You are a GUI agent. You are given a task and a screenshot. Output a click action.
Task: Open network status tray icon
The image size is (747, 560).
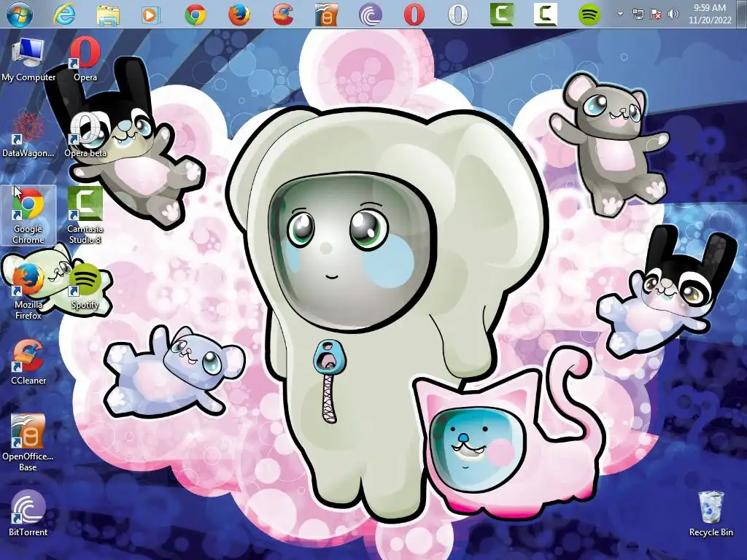point(638,15)
